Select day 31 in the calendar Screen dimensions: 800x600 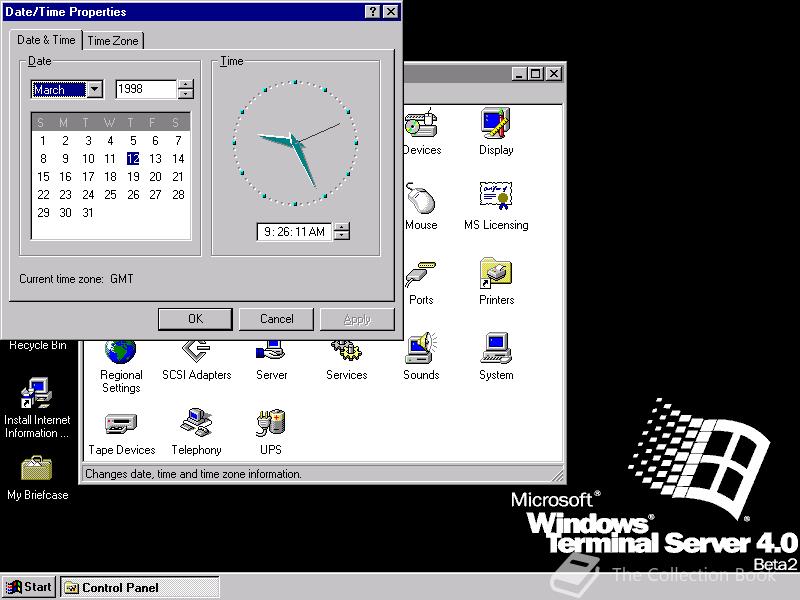coord(88,213)
